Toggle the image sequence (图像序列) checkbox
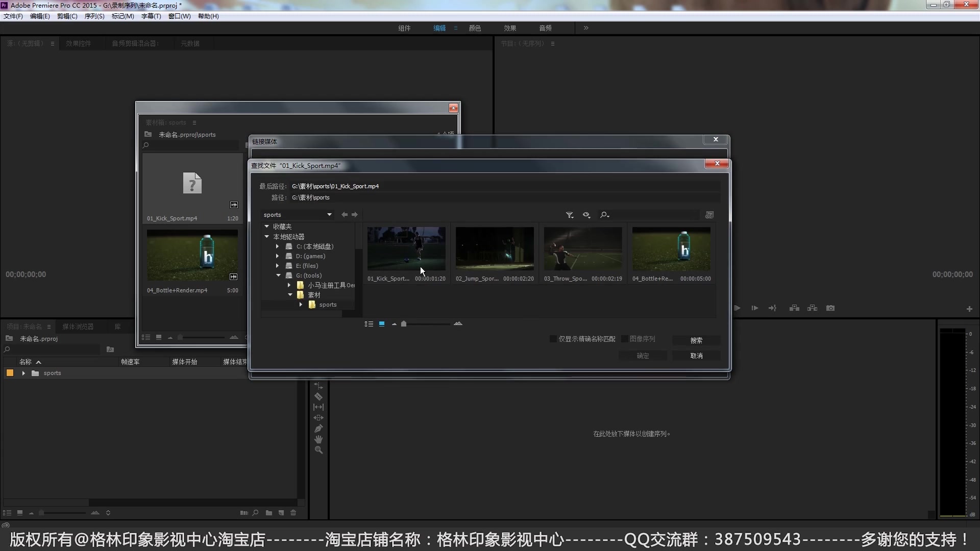The width and height of the screenshot is (980, 551). tap(624, 339)
